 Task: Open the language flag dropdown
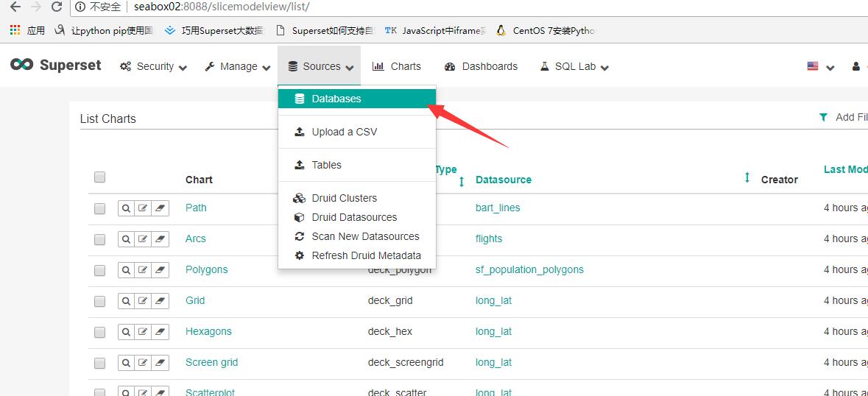[820, 66]
